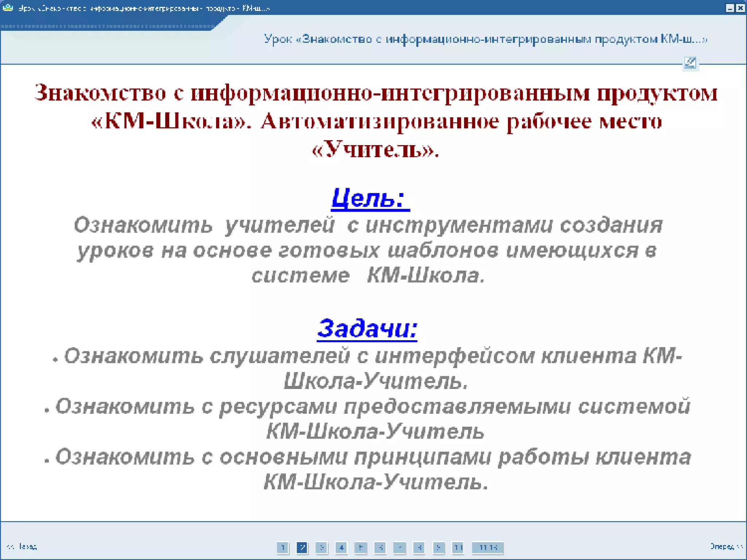Open slide page 6

380,547
